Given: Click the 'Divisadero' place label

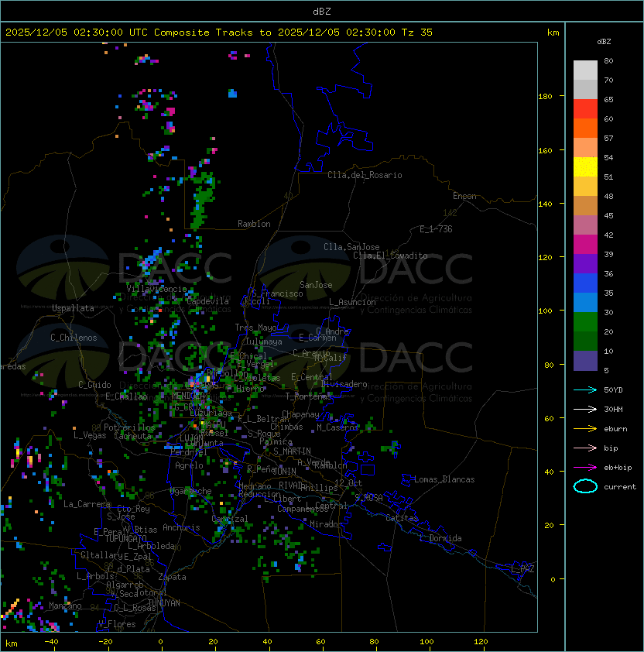Looking at the screenshot, I should click(x=344, y=384).
